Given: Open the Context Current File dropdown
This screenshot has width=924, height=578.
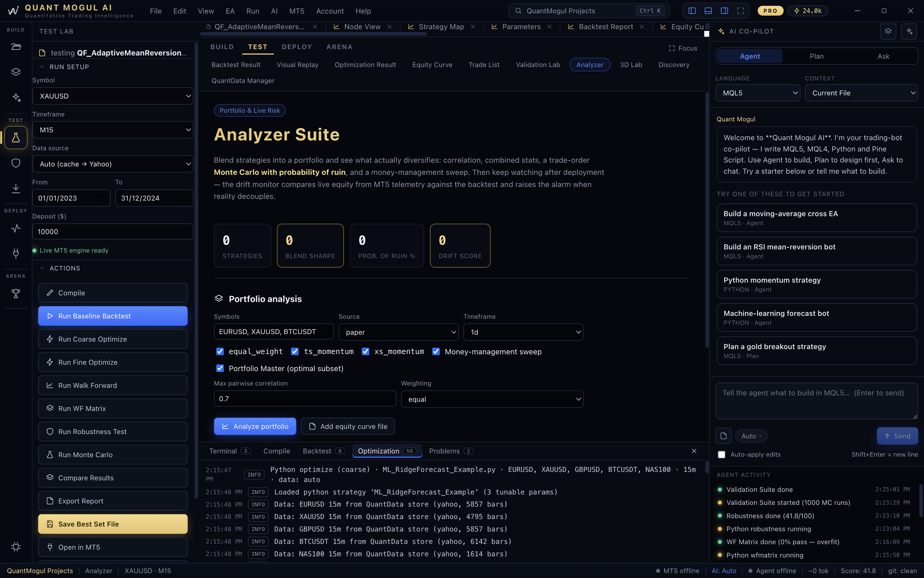Looking at the screenshot, I should tap(861, 93).
